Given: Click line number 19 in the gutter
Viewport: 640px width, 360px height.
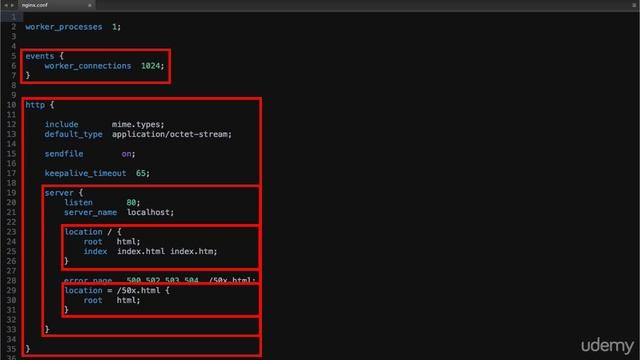Looking at the screenshot, I should tap(11, 193).
